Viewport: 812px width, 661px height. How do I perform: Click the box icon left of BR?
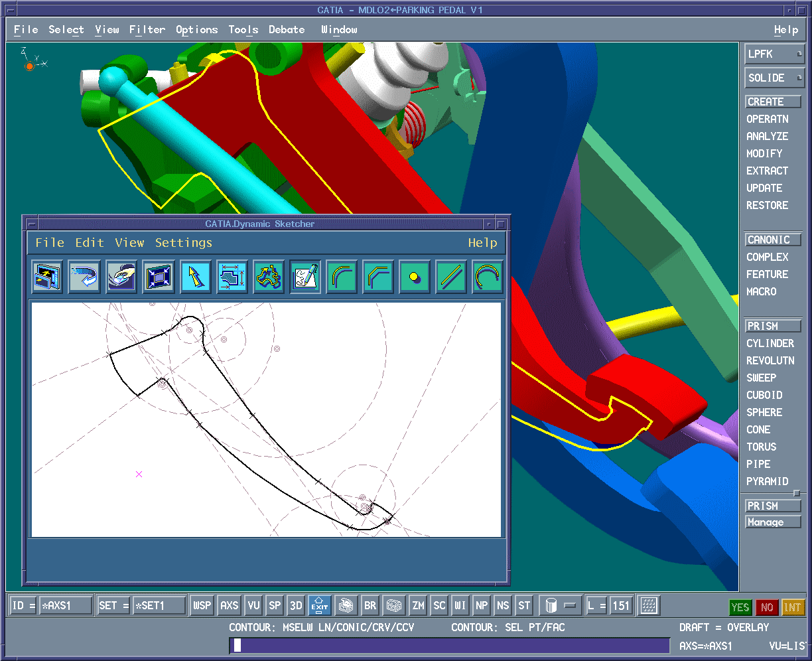pos(346,605)
